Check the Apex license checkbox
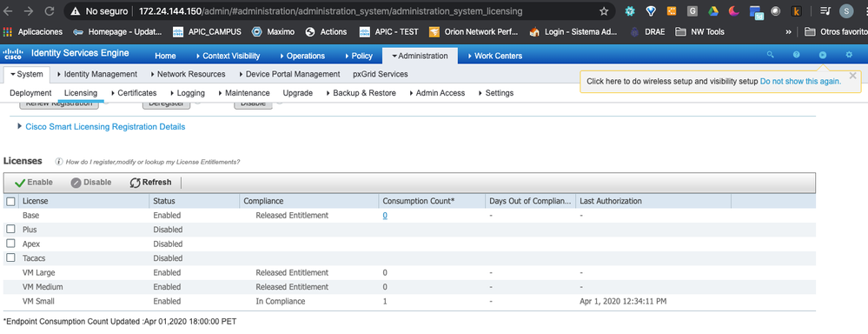 [10, 244]
